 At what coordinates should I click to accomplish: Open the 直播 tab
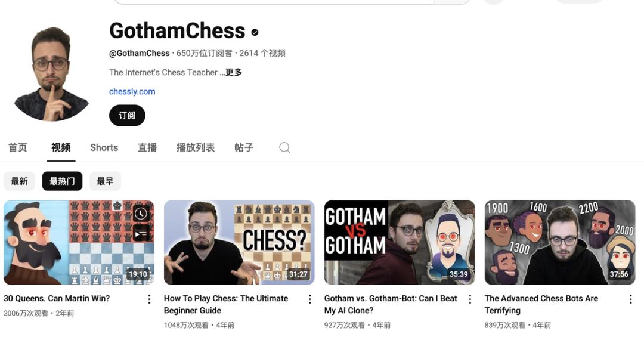147,147
